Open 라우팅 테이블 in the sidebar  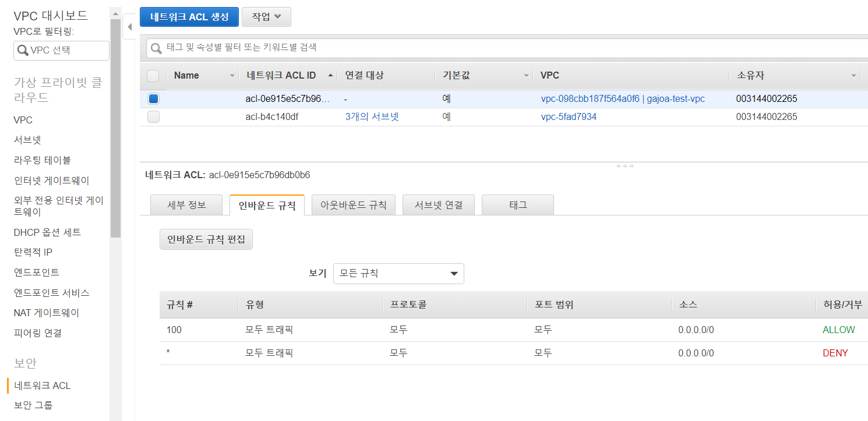click(x=43, y=160)
